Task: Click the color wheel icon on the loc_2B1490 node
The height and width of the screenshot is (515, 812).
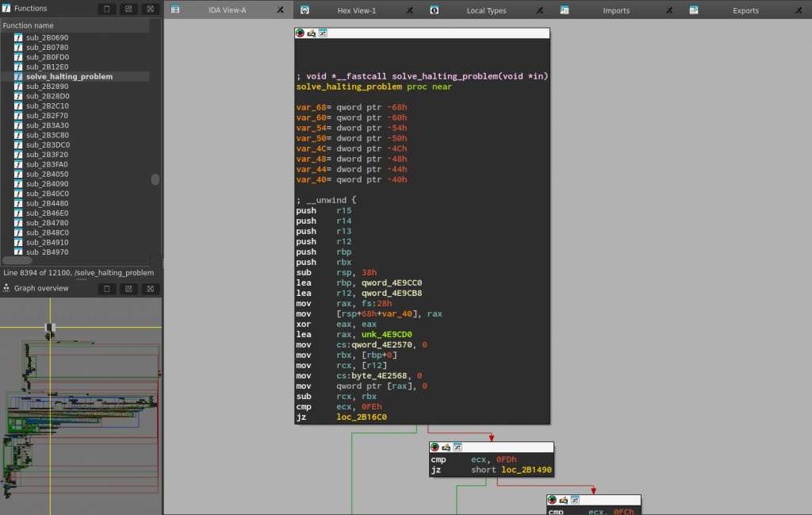Action: pyautogui.click(x=435, y=446)
